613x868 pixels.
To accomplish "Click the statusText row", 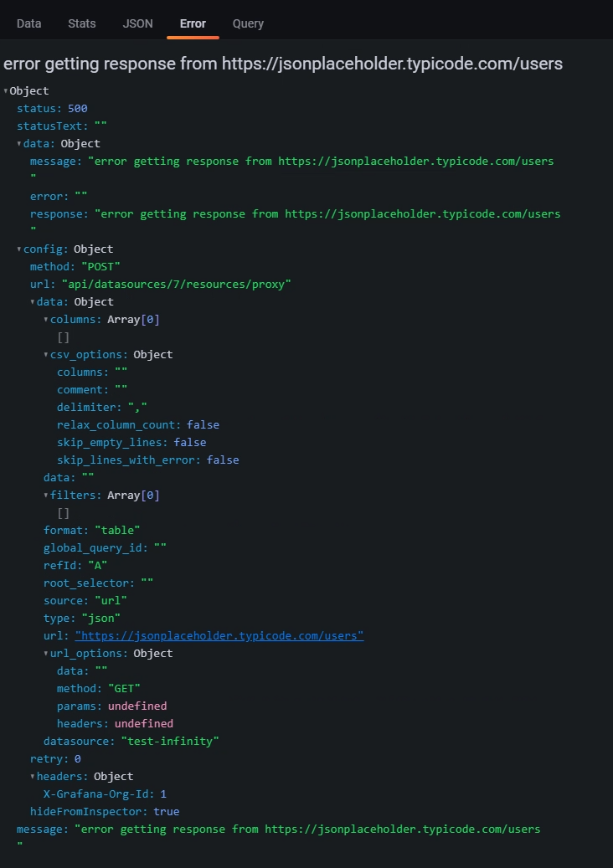I will click(62, 126).
